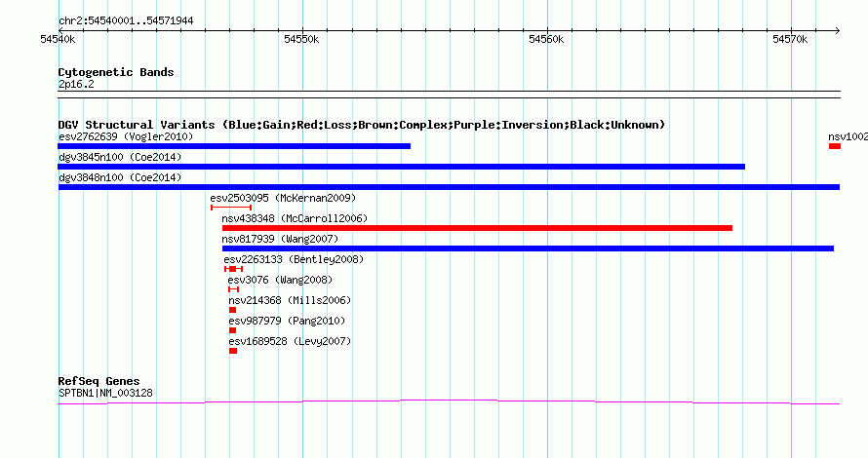
Task: Select the dgv3845n100 (Coe2014) blue bar
Action: [x=402, y=167]
